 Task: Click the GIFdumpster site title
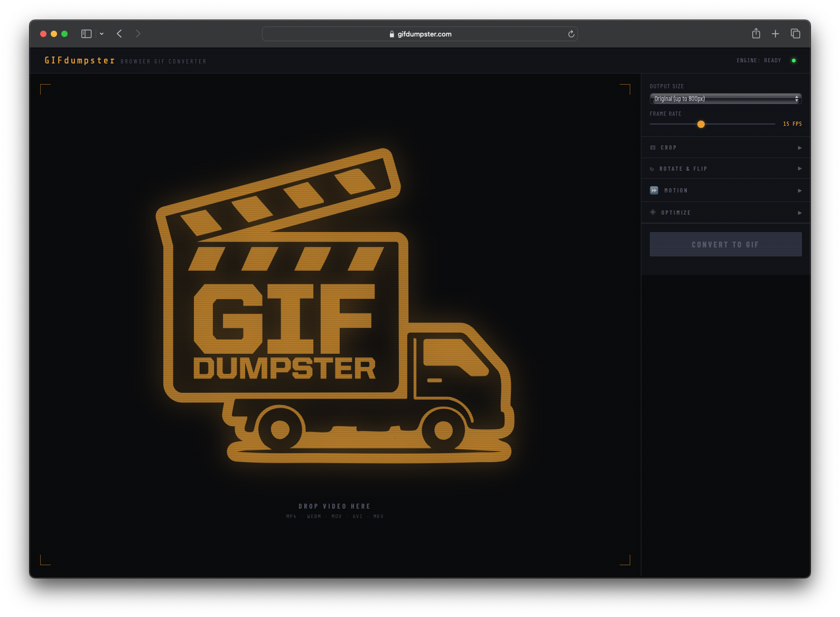pos(80,60)
